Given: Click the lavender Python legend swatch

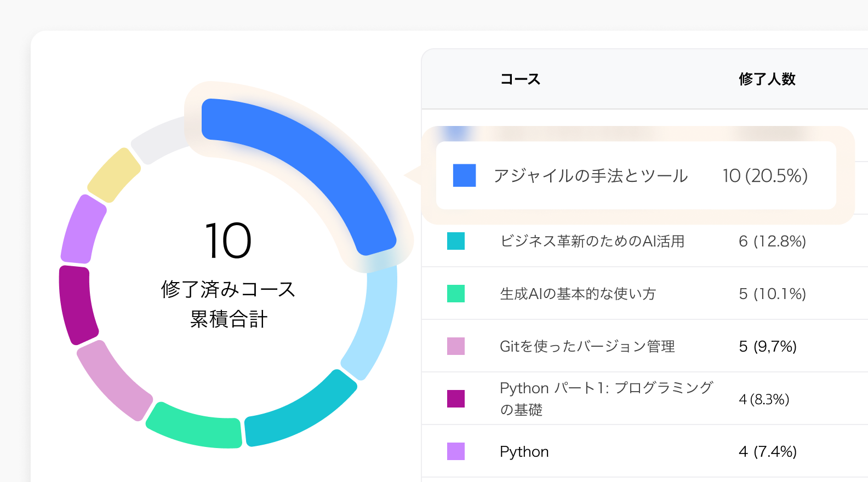Looking at the screenshot, I should click(x=456, y=451).
